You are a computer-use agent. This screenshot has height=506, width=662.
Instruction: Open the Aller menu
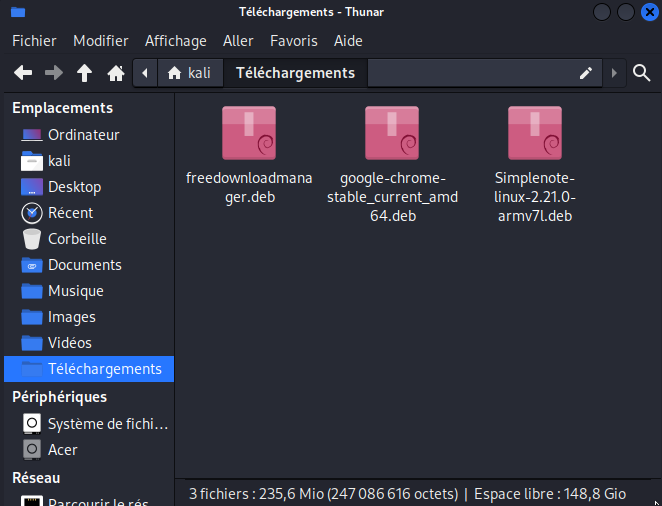238,41
